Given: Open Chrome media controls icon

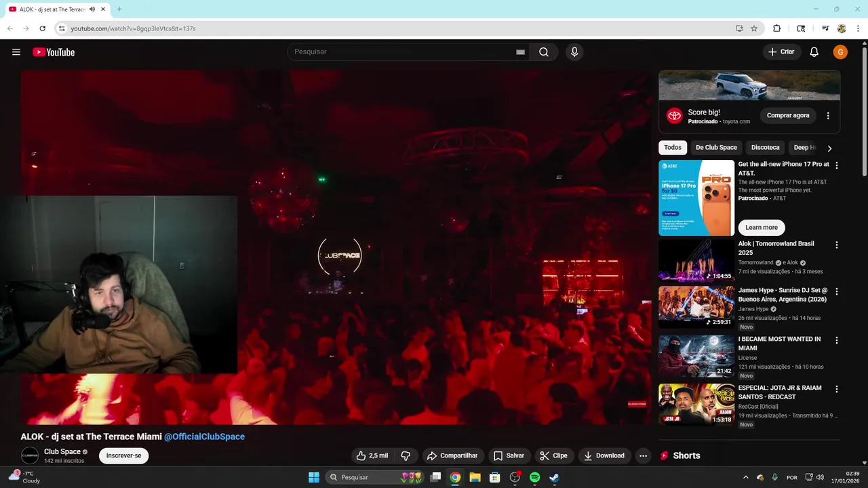Looking at the screenshot, I should (x=825, y=28).
